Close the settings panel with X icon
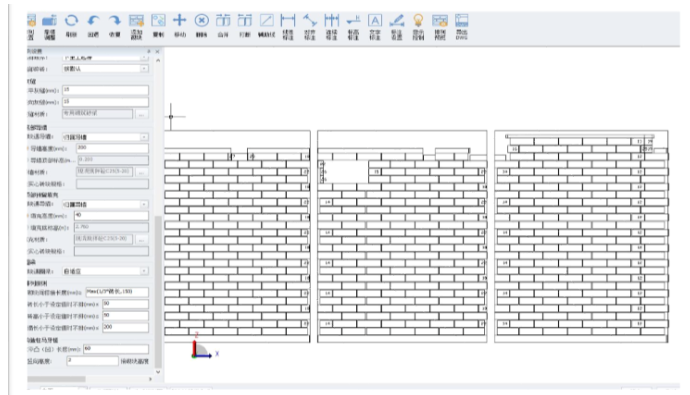 click(158, 51)
